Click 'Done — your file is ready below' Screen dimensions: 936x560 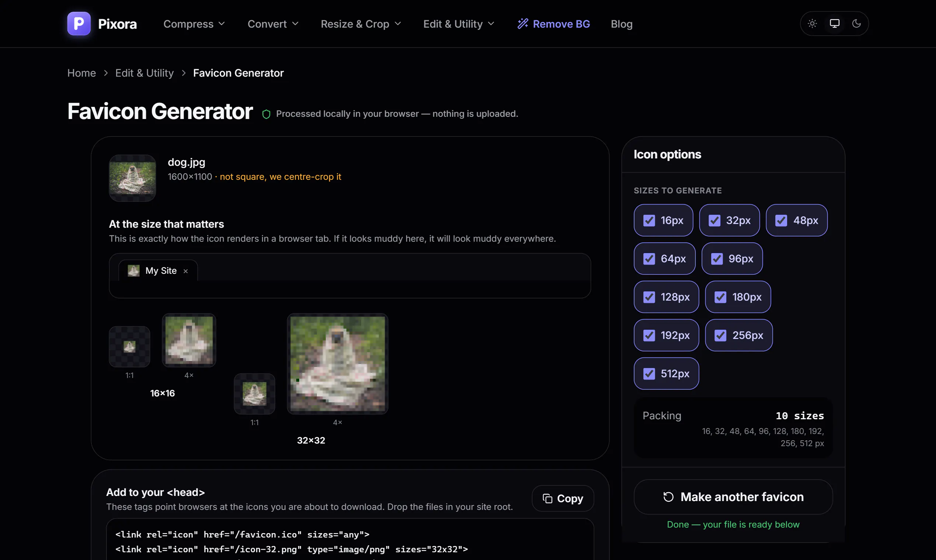tap(733, 524)
